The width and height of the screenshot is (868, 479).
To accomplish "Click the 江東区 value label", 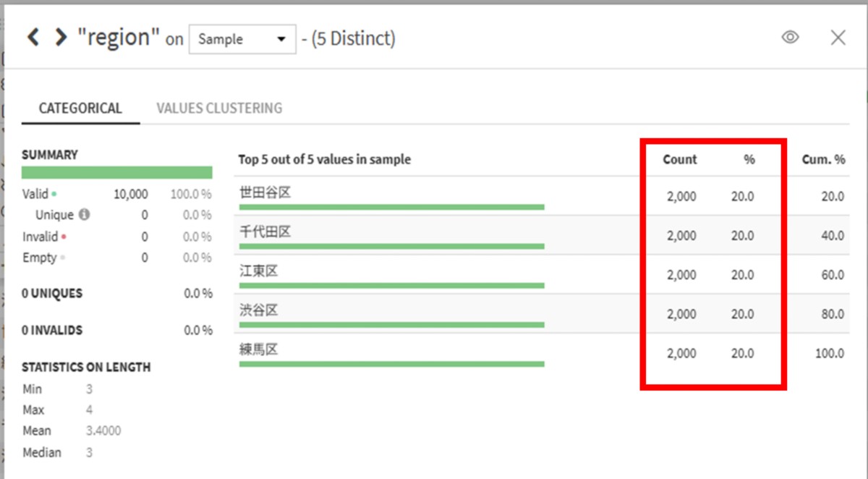I will pyautogui.click(x=258, y=271).
